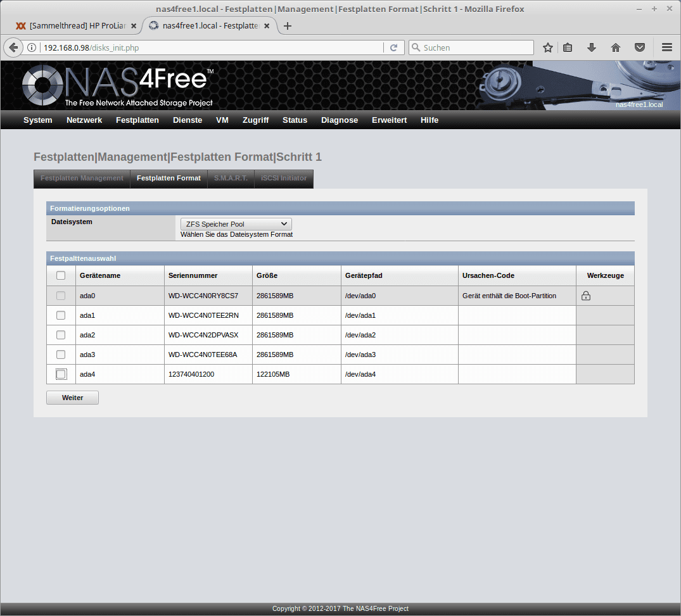Open the Diagnose menu
The height and width of the screenshot is (616, 681).
pyautogui.click(x=340, y=120)
